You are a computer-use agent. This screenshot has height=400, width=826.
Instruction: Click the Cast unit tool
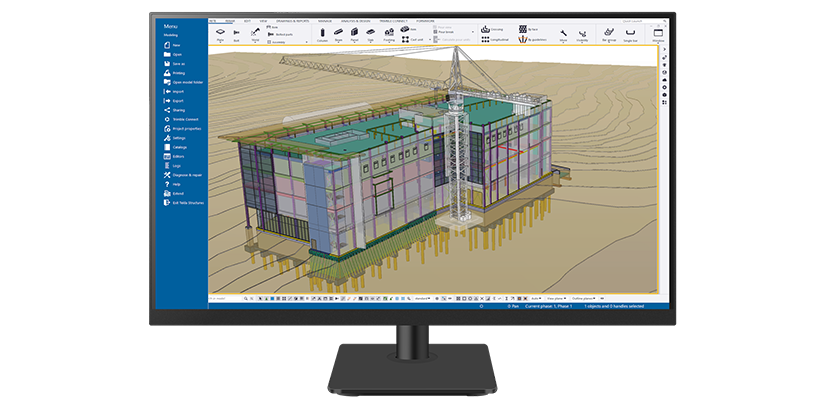pyautogui.click(x=413, y=40)
